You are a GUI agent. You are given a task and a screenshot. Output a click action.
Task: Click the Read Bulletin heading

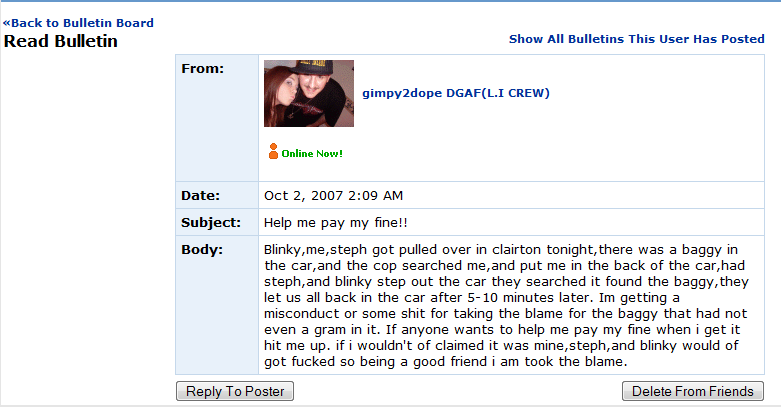pos(61,41)
